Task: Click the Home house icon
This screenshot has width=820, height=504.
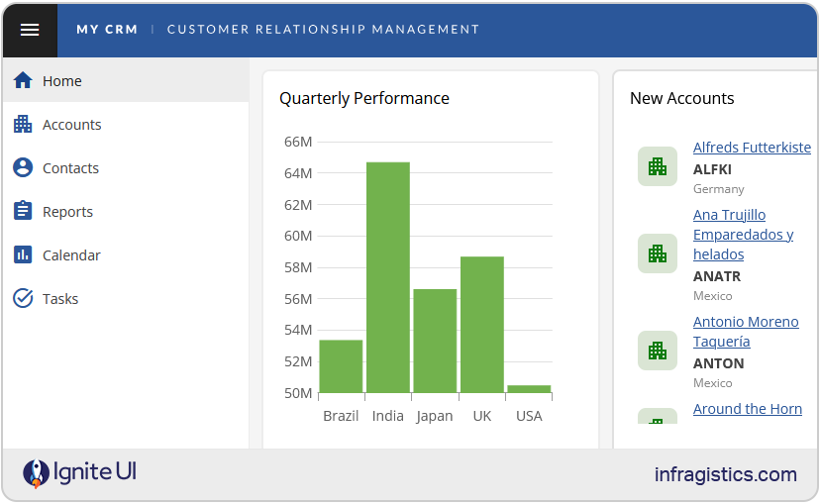Action: click(x=23, y=81)
